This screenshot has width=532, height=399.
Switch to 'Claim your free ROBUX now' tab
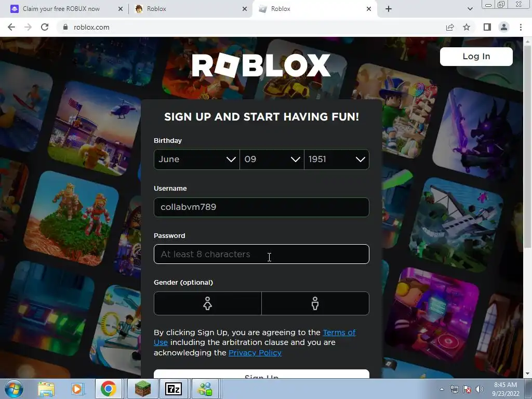tap(61, 9)
